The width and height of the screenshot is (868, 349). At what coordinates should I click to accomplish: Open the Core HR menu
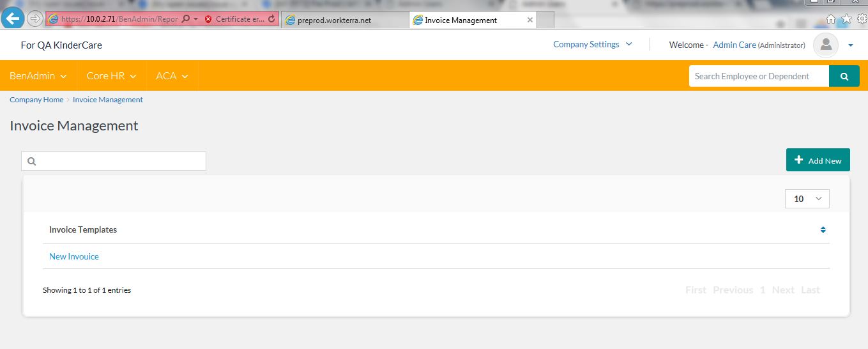pyautogui.click(x=111, y=75)
